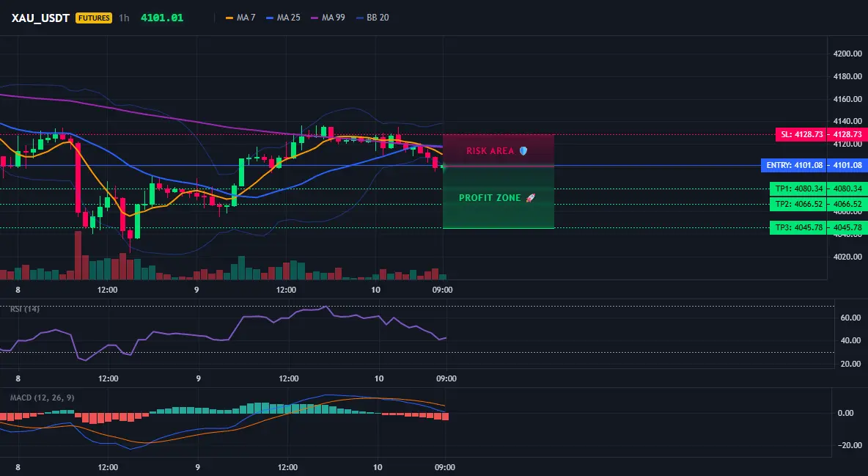
Task: Click the current price 4101.01
Action: click(161, 18)
